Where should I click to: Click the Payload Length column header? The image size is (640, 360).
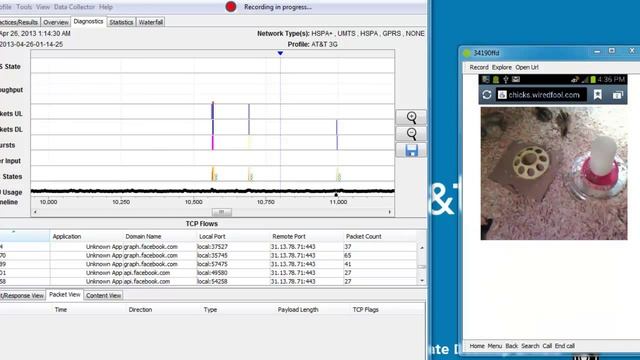coord(298,310)
